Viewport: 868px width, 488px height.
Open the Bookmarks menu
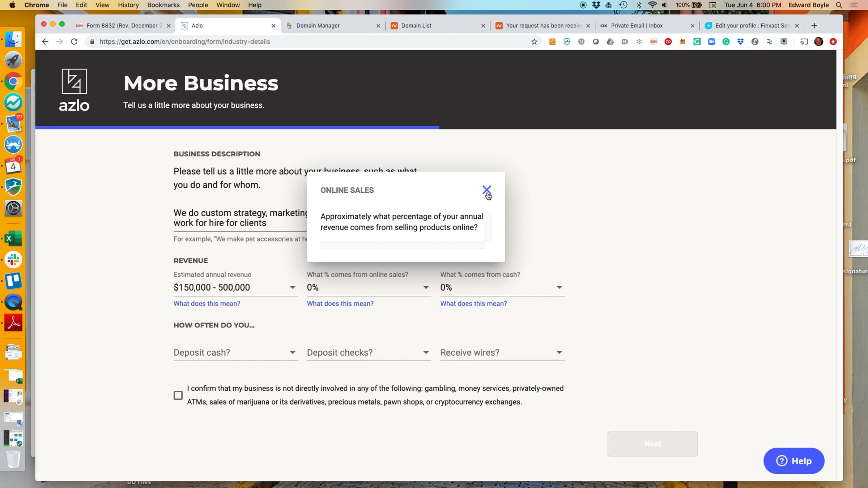[x=163, y=5]
